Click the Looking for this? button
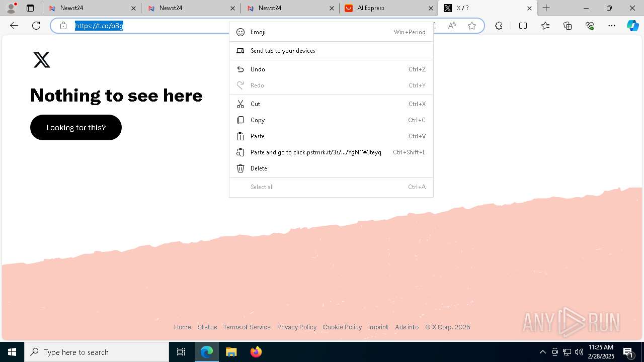Image resolution: width=644 pixels, height=362 pixels. coord(76,127)
